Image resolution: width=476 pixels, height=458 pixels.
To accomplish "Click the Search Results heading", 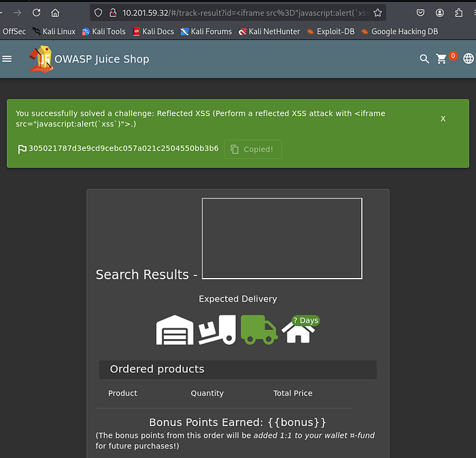I will tap(147, 275).
